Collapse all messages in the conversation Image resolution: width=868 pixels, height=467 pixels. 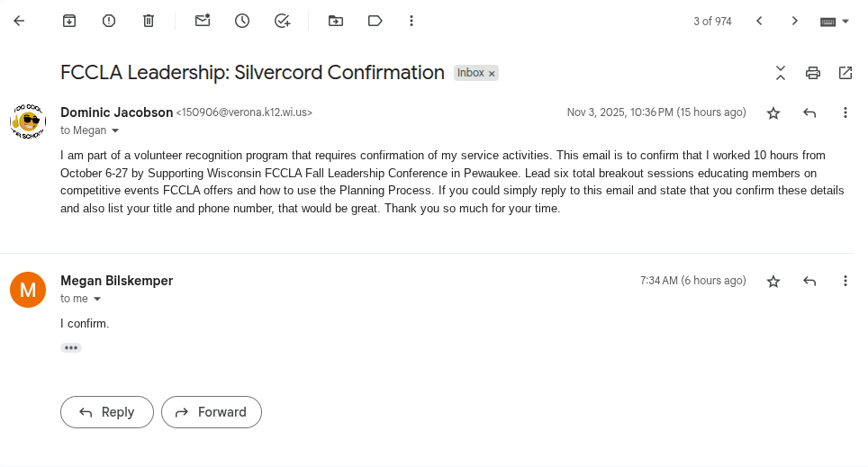tap(781, 73)
